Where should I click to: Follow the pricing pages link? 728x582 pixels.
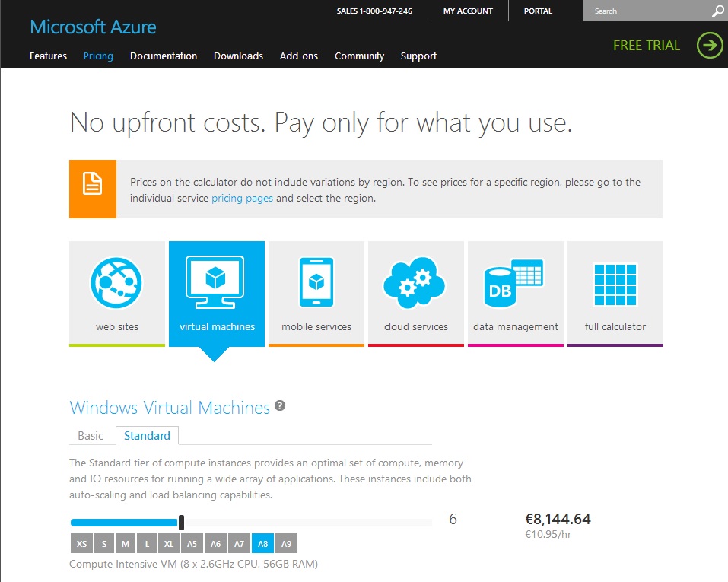click(x=242, y=199)
